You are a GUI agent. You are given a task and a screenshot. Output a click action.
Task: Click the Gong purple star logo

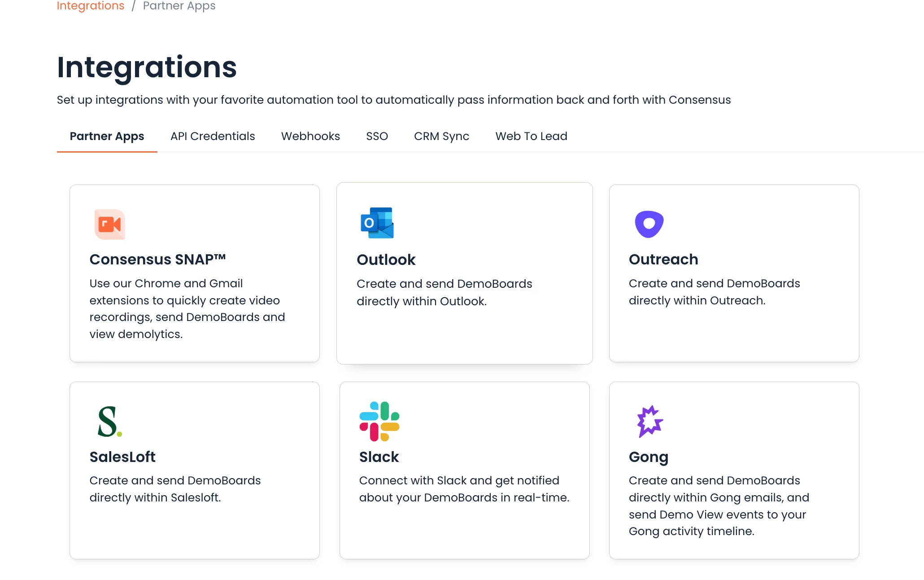tap(650, 422)
